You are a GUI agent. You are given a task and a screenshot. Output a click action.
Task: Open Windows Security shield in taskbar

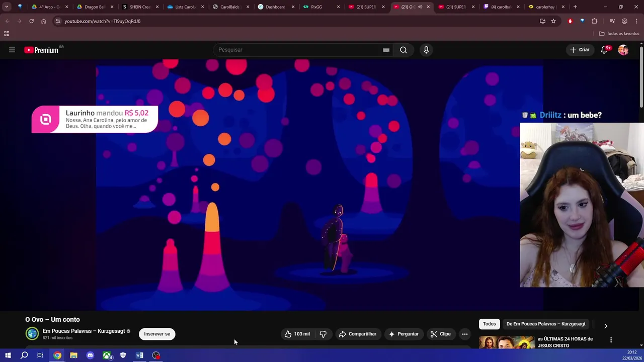[x=123, y=355]
